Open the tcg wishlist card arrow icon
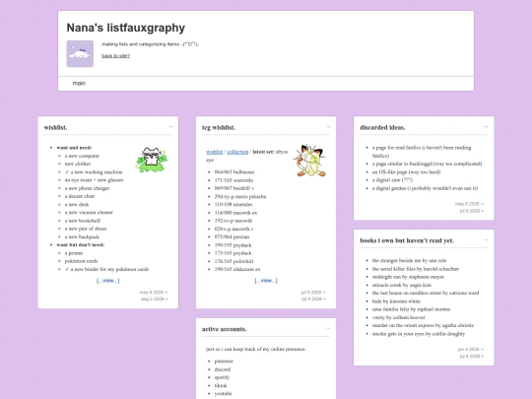Image resolution: width=532 pixels, height=399 pixels. tap(328, 127)
